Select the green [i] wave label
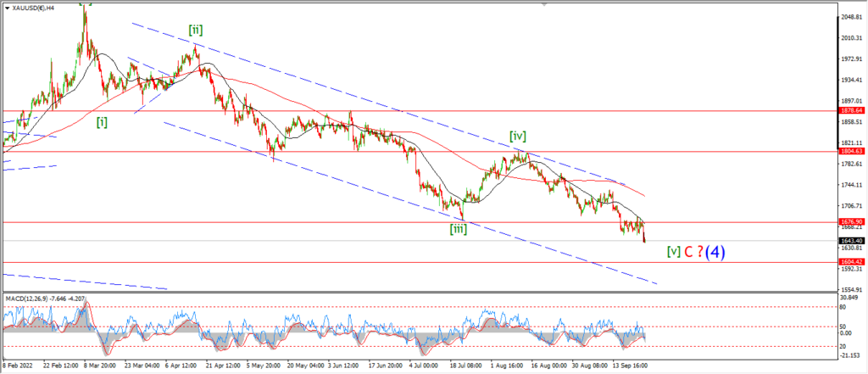868x374 pixels. pyautogui.click(x=102, y=122)
